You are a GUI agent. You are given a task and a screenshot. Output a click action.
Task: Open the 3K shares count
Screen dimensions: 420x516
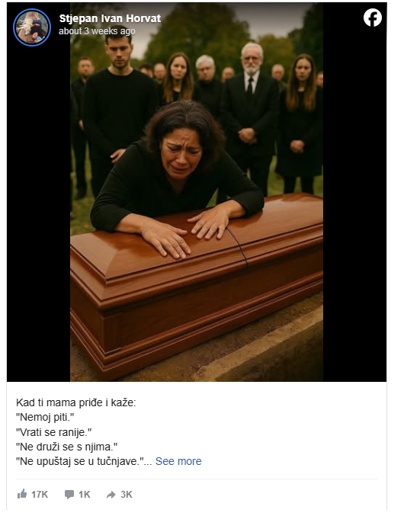(127, 495)
